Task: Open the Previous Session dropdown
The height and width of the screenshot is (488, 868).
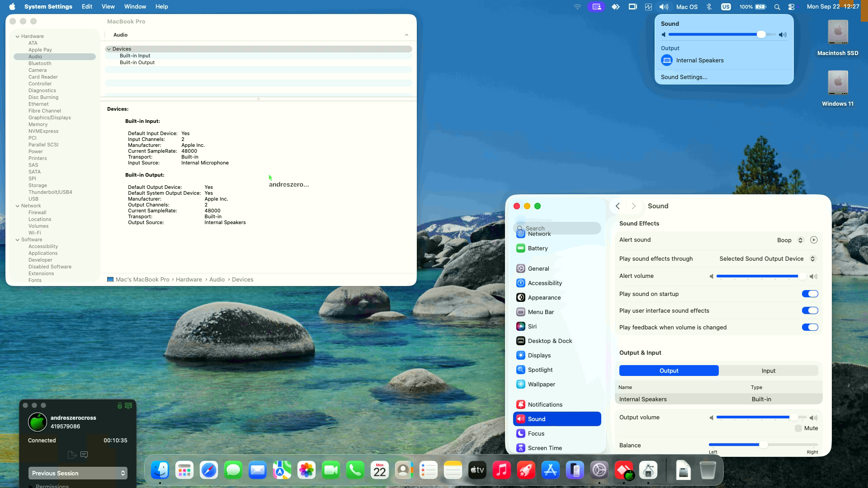Action: coord(78,473)
